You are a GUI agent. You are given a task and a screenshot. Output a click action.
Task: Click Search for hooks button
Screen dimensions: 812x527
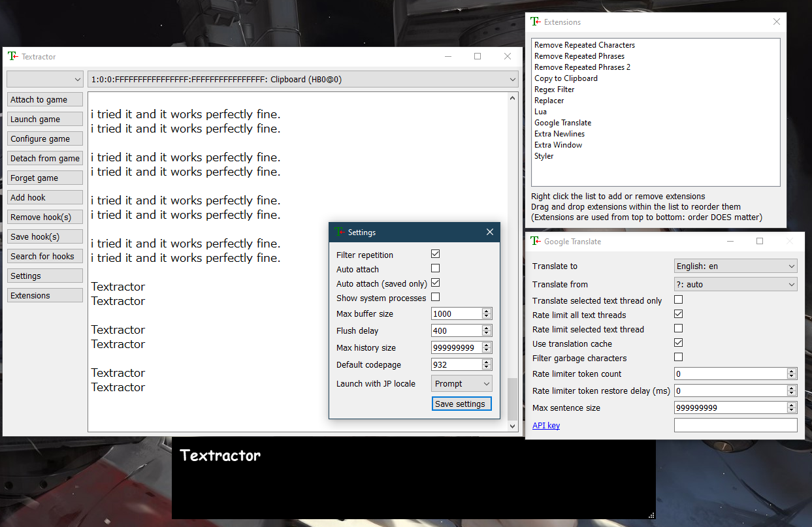click(44, 256)
